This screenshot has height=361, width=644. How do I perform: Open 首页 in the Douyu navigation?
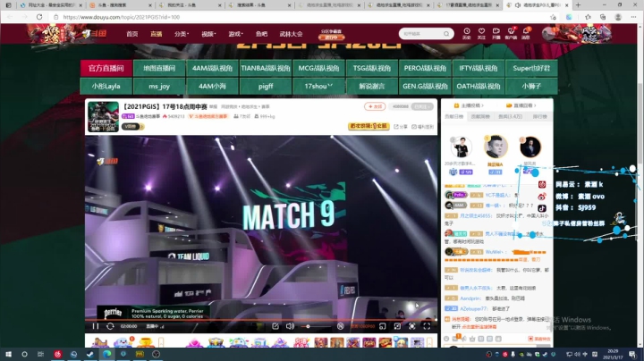point(132,34)
